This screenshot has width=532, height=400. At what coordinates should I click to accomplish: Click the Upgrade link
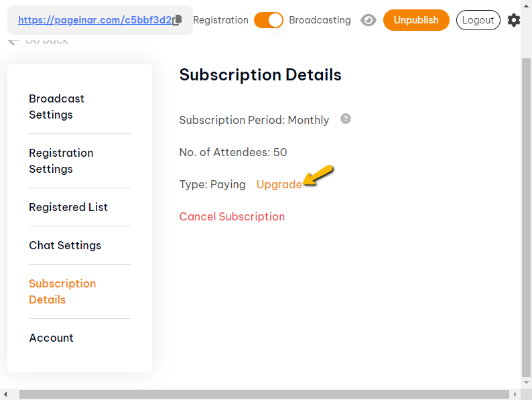tap(279, 184)
